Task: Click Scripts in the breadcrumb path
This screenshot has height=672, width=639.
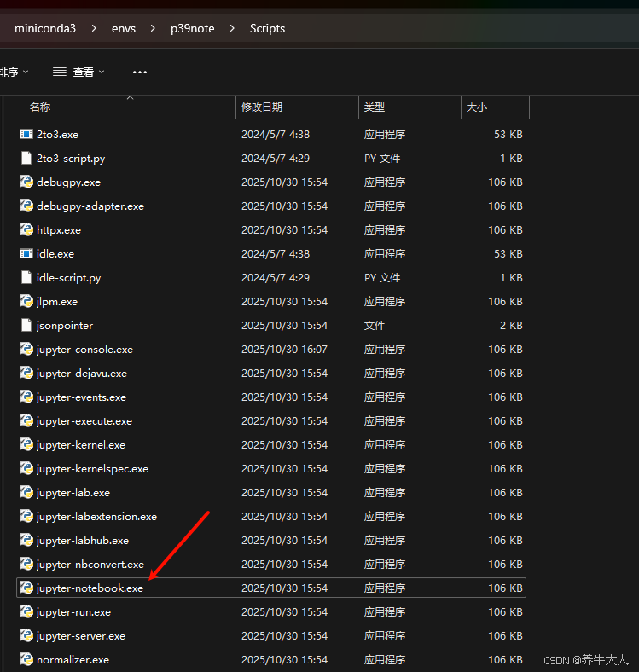Action: pos(267,28)
